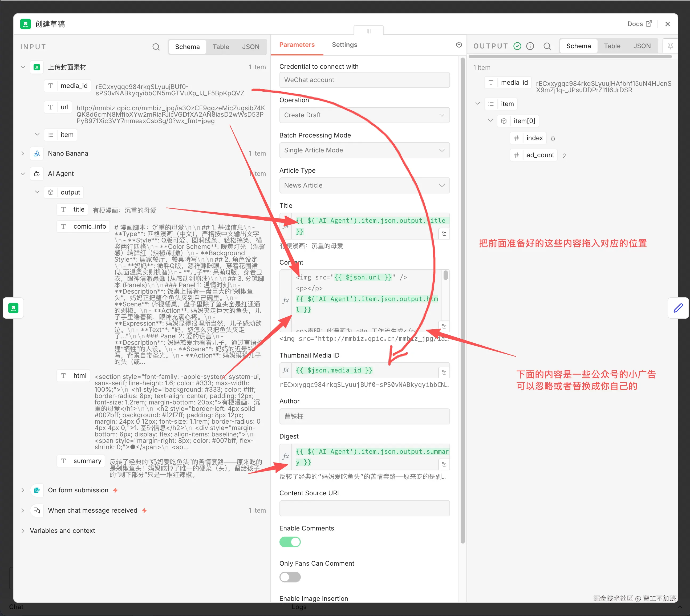This screenshot has width=690, height=616.
Task: Open the Article Type dropdown
Action: (364, 185)
